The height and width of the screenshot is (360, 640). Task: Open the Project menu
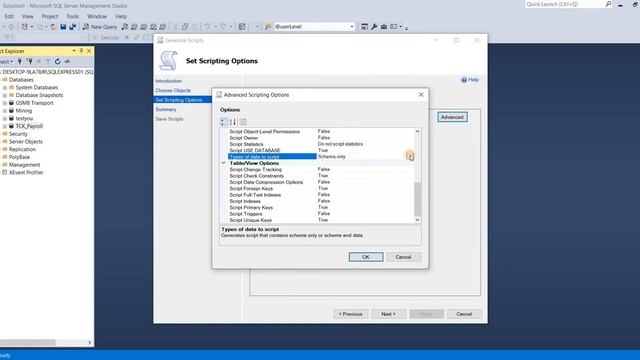(x=50, y=16)
